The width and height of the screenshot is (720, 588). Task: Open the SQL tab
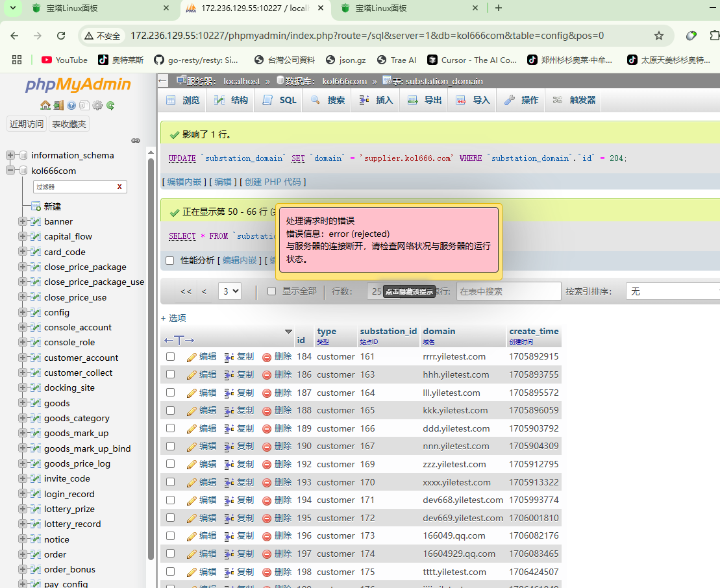[280, 100]
